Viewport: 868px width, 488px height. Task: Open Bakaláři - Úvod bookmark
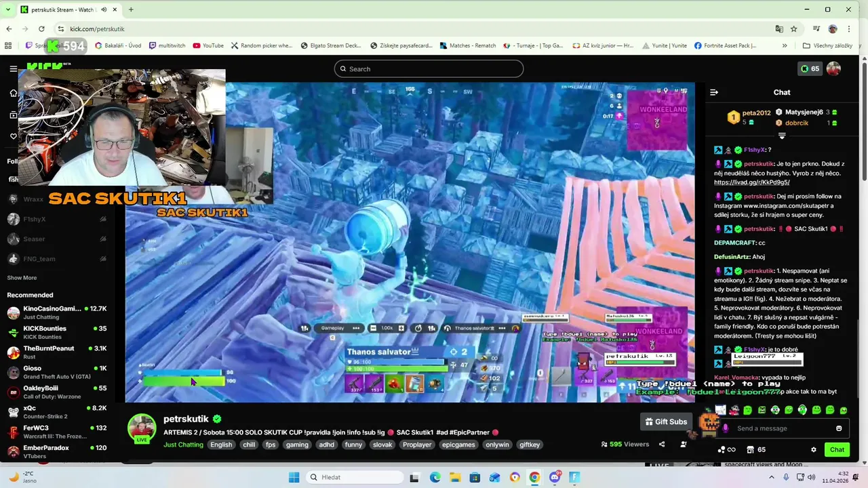(x=118, y=45)
